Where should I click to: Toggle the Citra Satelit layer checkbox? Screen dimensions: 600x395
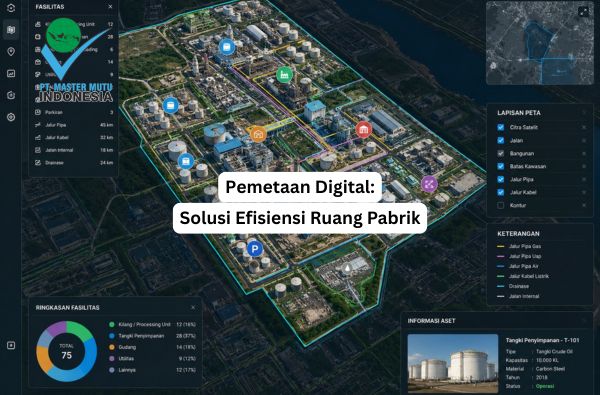501,127
